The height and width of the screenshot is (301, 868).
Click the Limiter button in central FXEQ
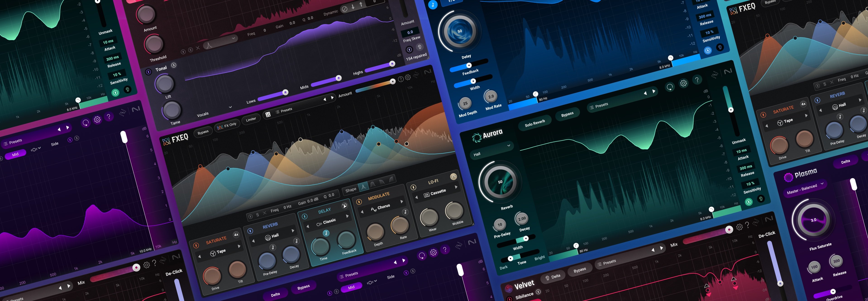[x=251, y=119]
